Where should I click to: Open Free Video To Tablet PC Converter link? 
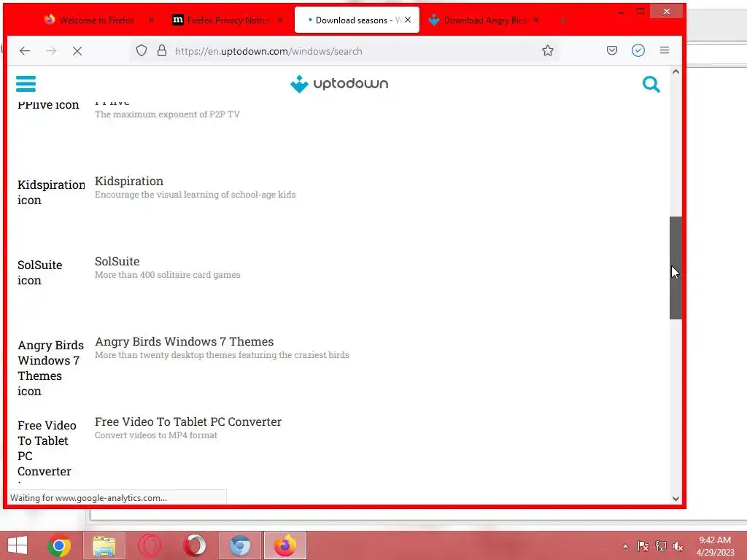tap(188, 421)
